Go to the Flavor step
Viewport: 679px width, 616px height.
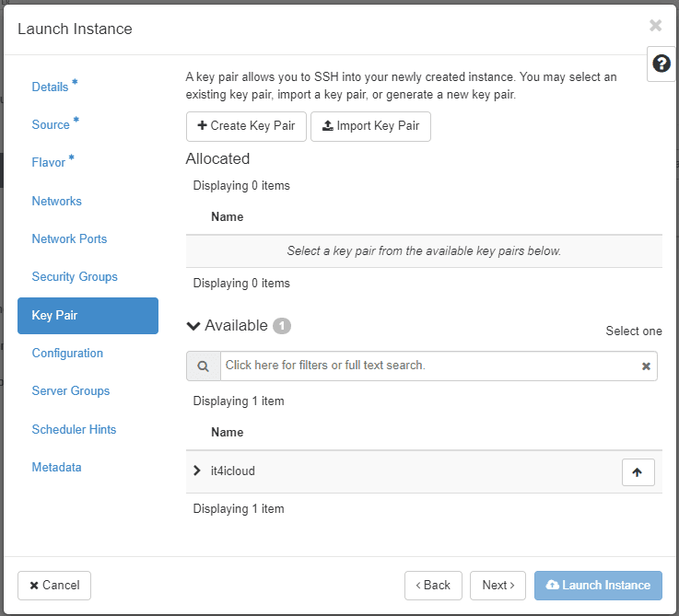pyautogui.click(x=49, y=162)
